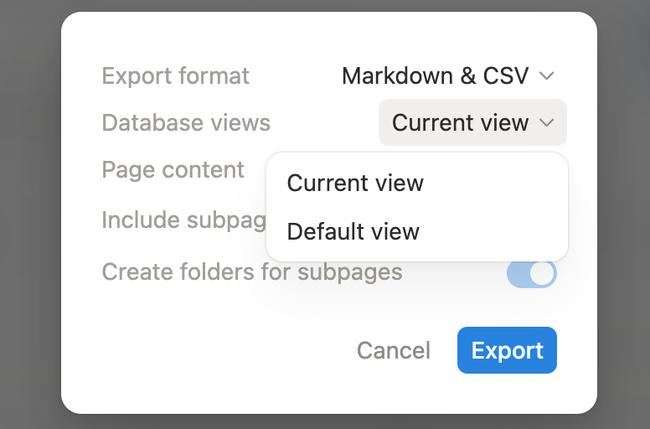The width and height of the screenshot is (650, 429).
Task: Click the Page content label
Action: tap(173, 170)
